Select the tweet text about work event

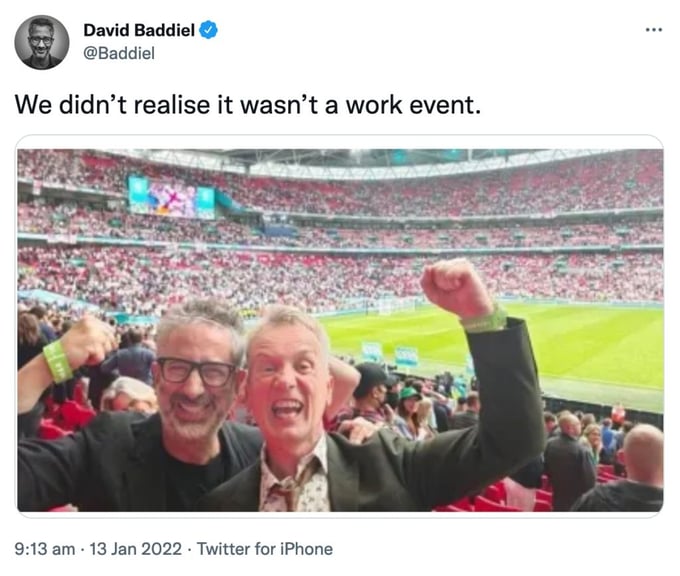(248, 105)
